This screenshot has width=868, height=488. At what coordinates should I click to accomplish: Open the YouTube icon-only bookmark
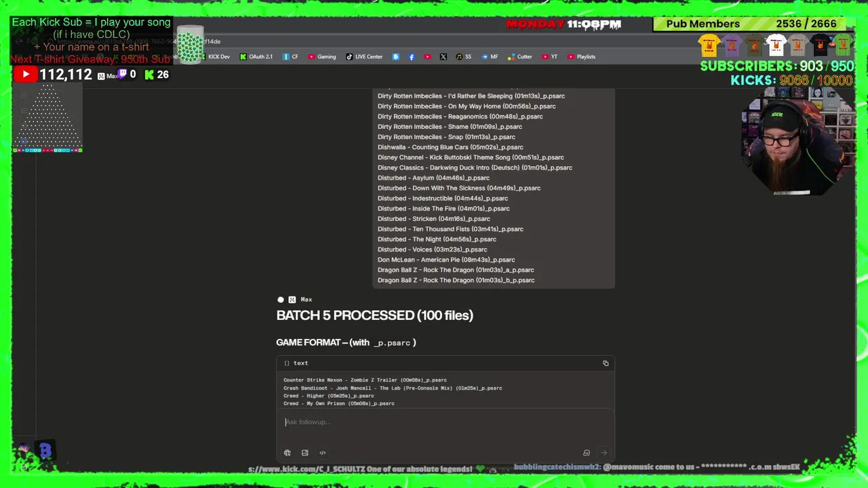point(427,57)
